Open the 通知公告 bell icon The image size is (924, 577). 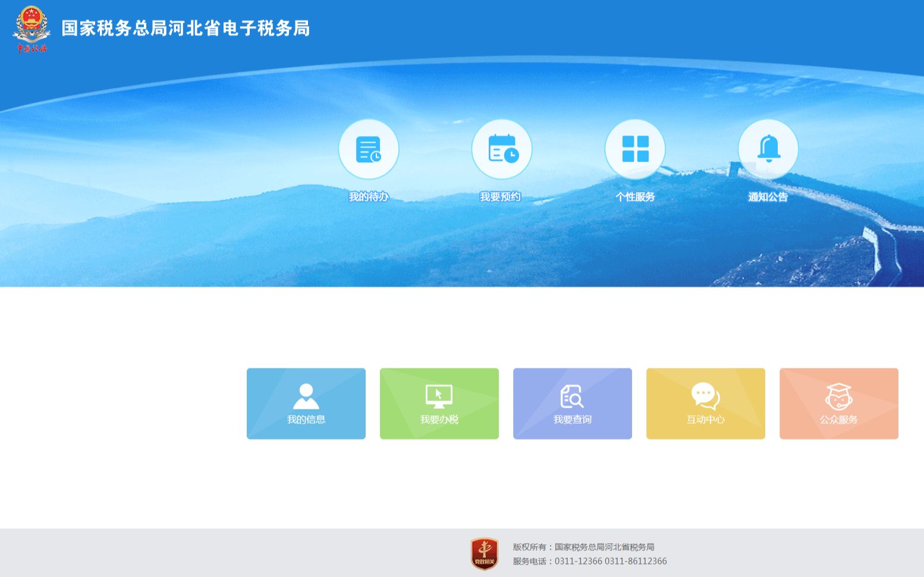click(768, 149)
